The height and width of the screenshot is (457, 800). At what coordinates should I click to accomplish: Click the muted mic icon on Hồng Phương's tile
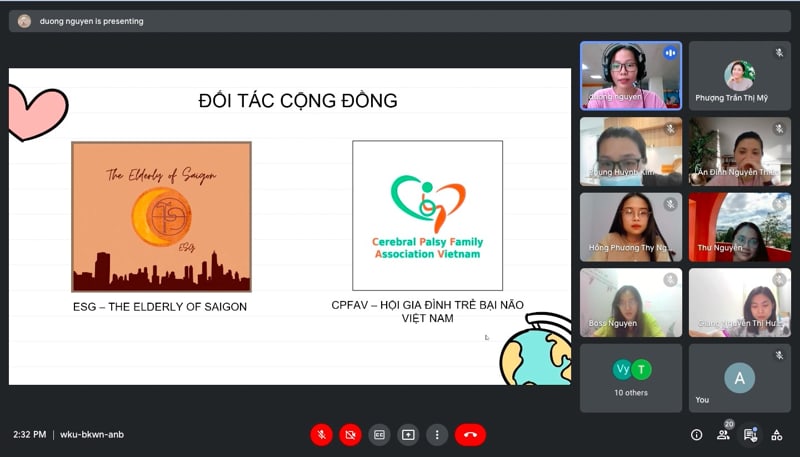670,204
